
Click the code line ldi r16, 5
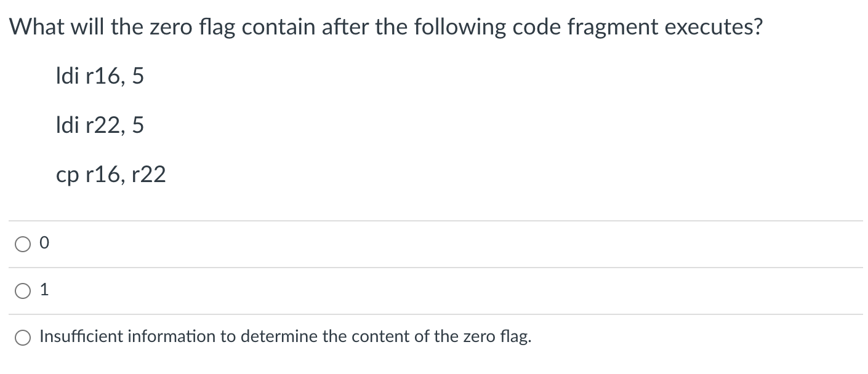point(99,76)
